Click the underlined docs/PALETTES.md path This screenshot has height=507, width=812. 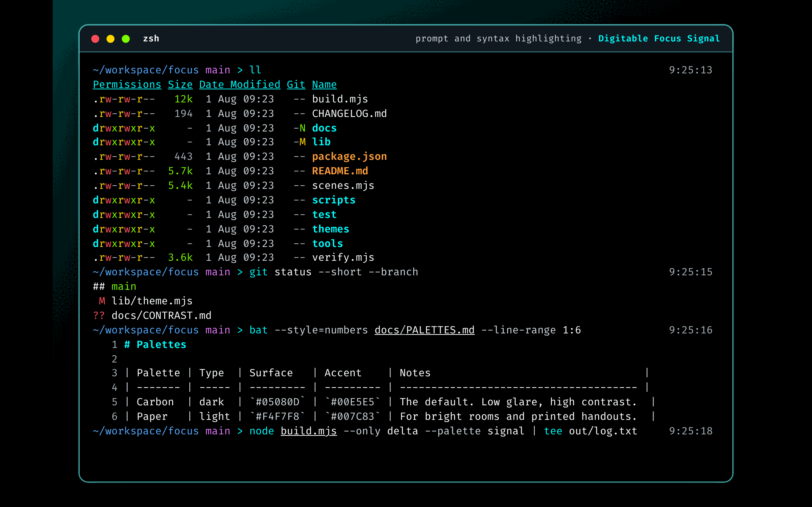425,330
